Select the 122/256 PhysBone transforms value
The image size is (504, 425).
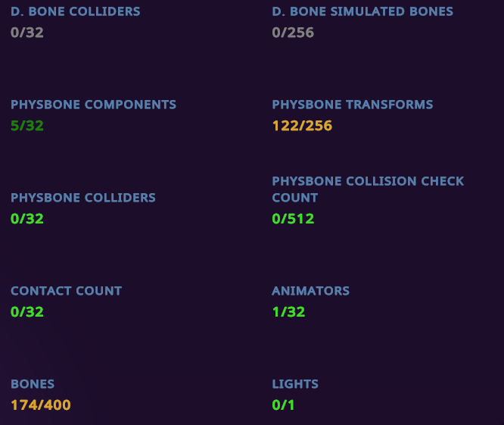point(302,126)
